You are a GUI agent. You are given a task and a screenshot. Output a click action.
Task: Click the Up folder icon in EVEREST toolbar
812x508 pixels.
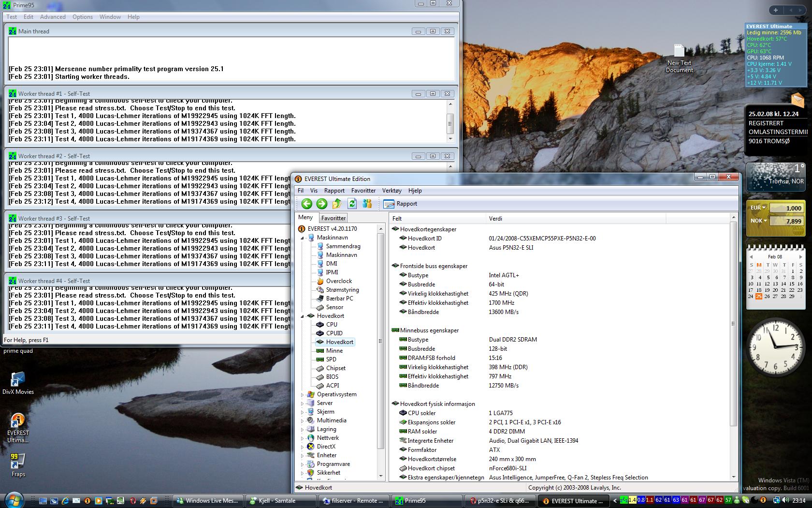(x=337, y=204)
